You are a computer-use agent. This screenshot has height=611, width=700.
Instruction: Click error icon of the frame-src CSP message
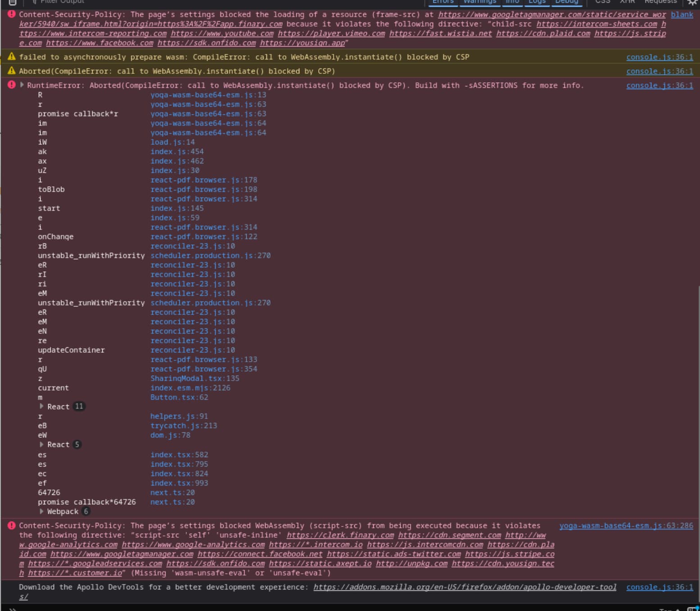click(x=12, y=14)
